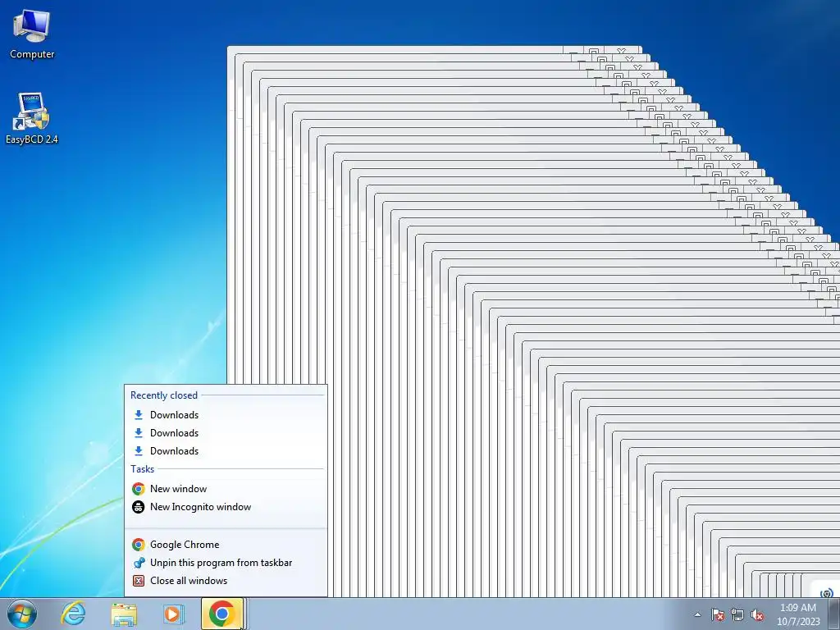This screenshot has height=630, width=840.
Task: Launch Internet Explorer from taskbar
Action: (73, 614)
